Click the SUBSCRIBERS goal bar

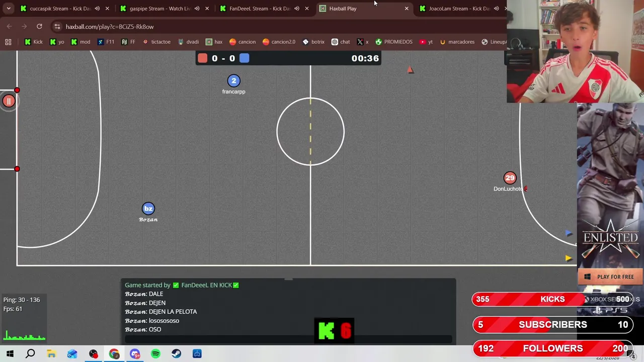pos(552,325)
